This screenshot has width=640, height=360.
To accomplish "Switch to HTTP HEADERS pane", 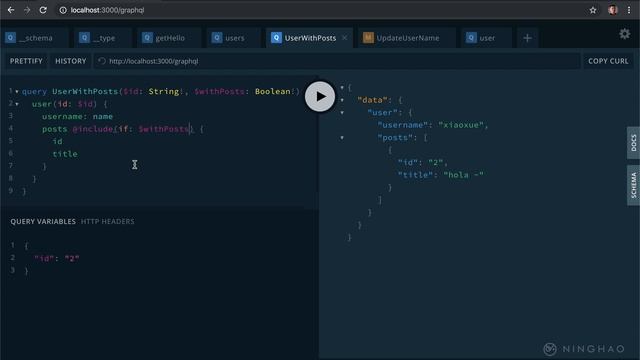I will coord(107,221).
